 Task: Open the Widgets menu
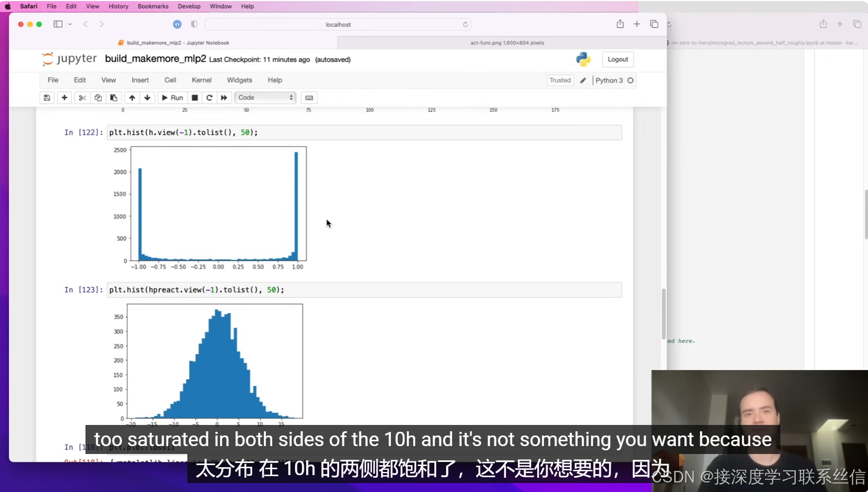240,80
